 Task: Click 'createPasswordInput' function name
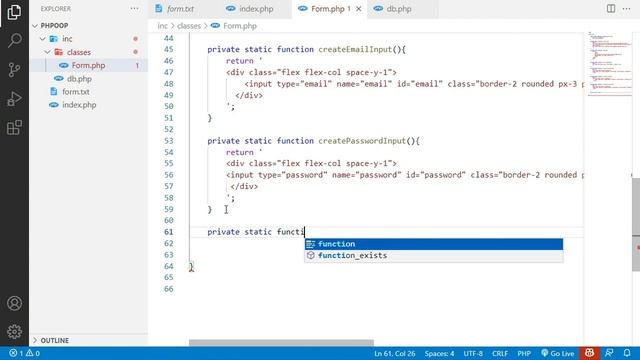362,141
